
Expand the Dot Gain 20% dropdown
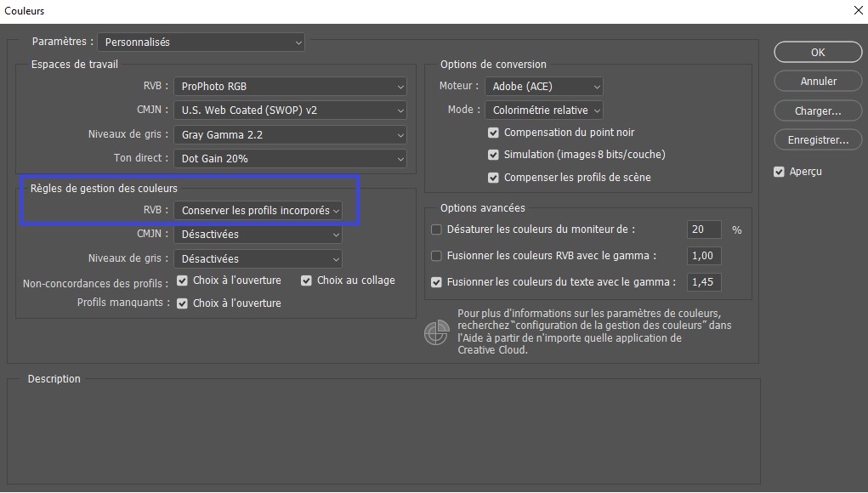(290, 158)
